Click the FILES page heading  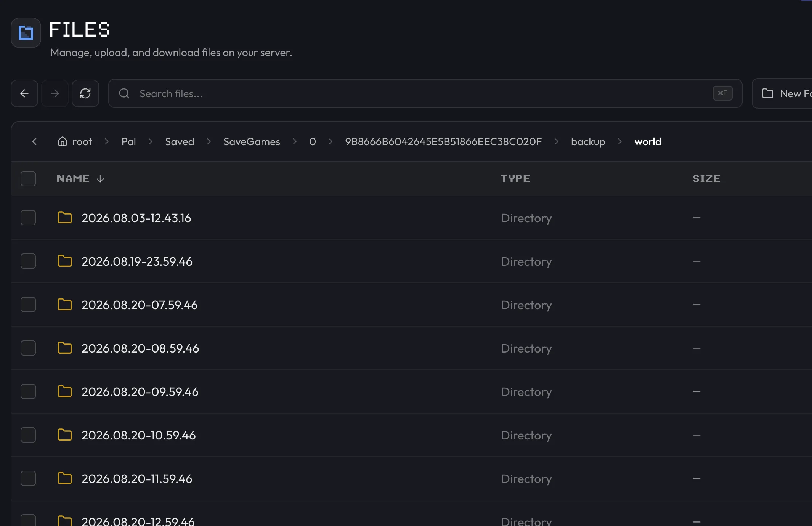[79, 30]
